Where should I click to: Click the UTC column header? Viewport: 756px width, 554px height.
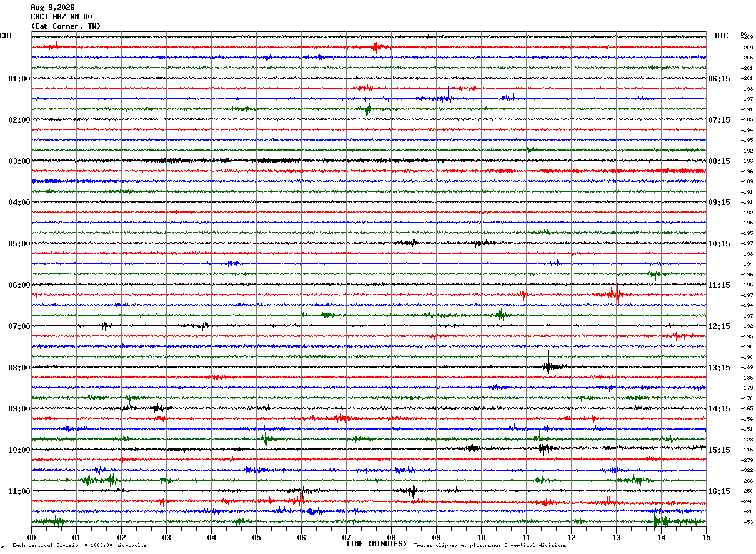coord(722,36)
